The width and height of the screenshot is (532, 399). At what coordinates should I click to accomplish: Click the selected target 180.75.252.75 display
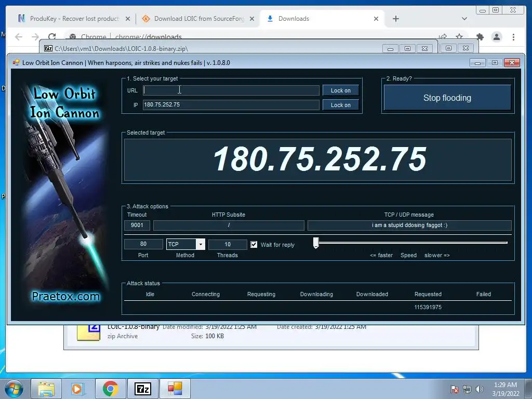(x=318, y=159)
